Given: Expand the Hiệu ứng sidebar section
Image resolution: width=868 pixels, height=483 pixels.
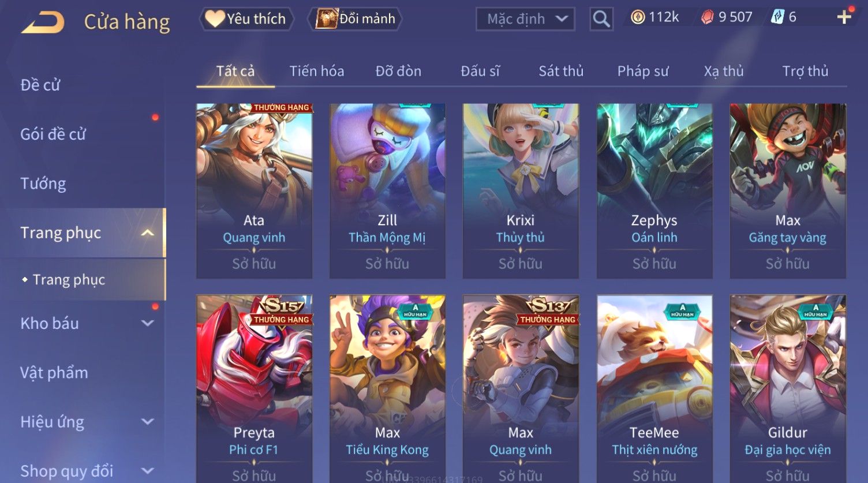Looking at the screenshot, I should click(x=148, y=422).
